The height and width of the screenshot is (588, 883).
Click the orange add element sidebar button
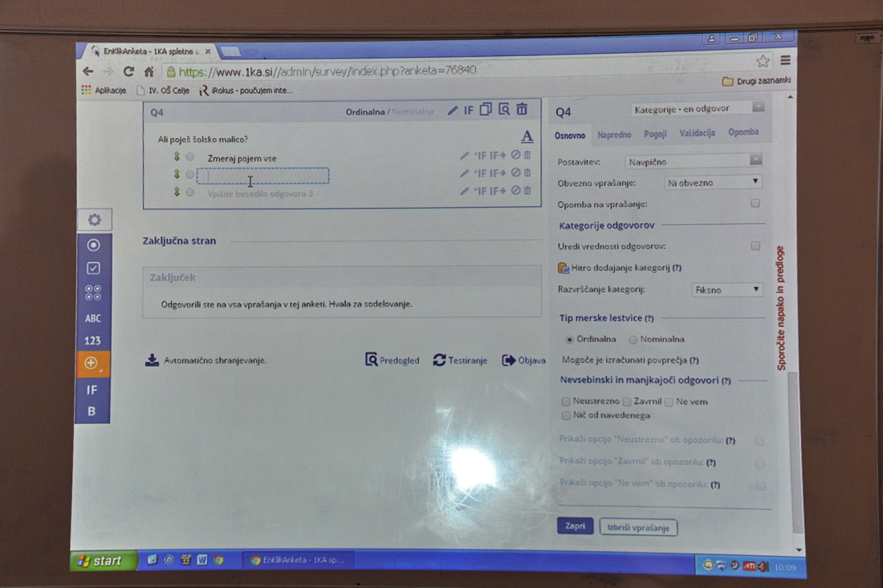click(x=92, y=363)
